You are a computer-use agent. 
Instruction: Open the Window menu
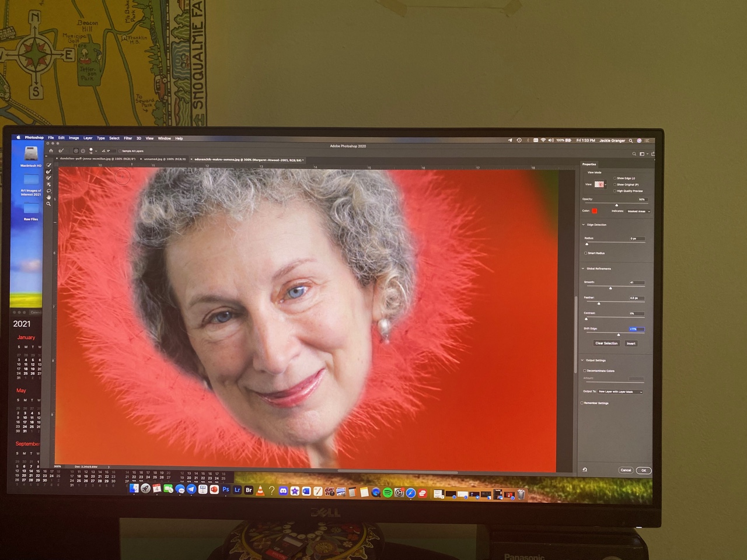pyautogui.click(x=165, y=138)
